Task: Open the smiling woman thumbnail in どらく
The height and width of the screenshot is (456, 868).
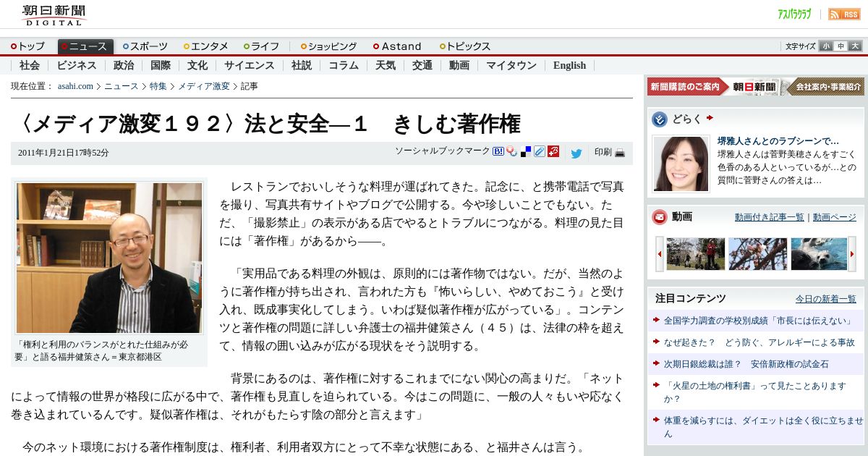Action: point(681,164)
